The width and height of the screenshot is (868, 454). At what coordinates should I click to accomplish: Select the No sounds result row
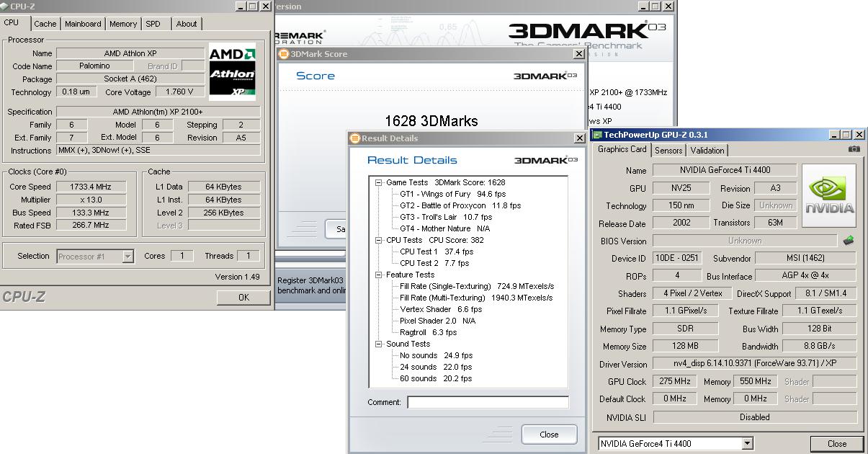pyautogui.click(x=437, y=355)
